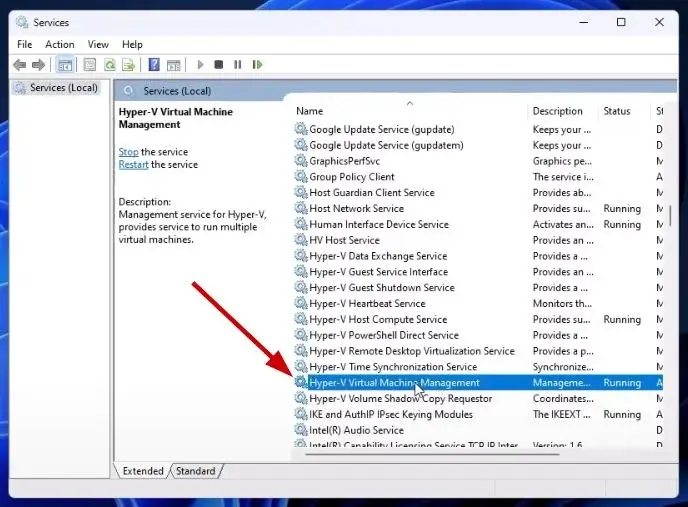Click the horizontal scrollbar under the service list
The height and width of the screenshot is (507, 688).
(x=432, y=454)
